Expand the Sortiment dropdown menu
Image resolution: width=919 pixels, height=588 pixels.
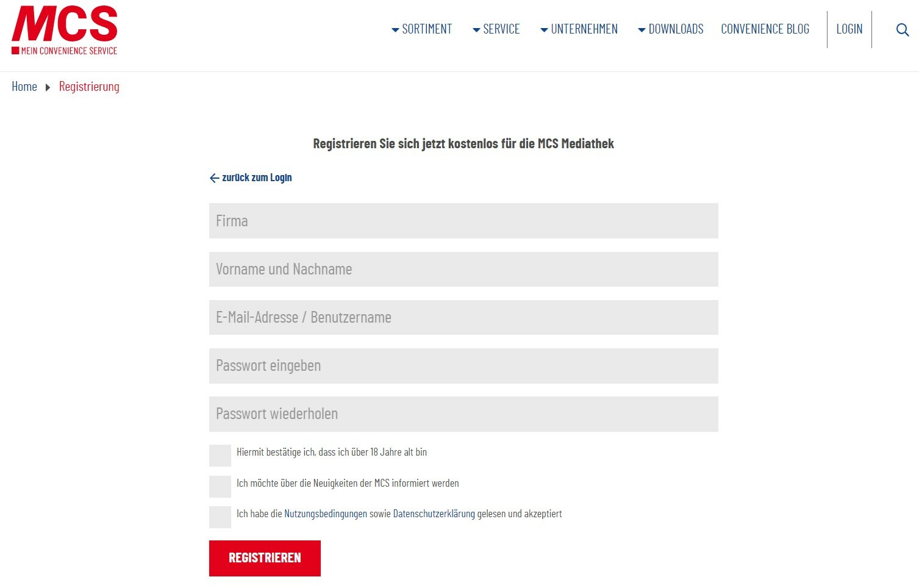421,29
